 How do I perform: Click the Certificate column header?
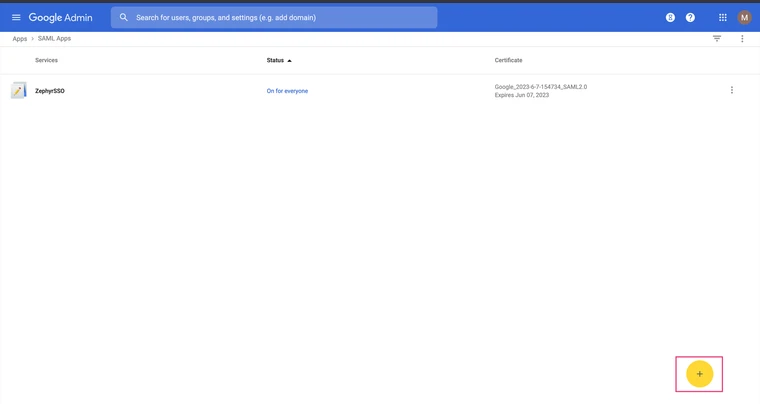508,60
